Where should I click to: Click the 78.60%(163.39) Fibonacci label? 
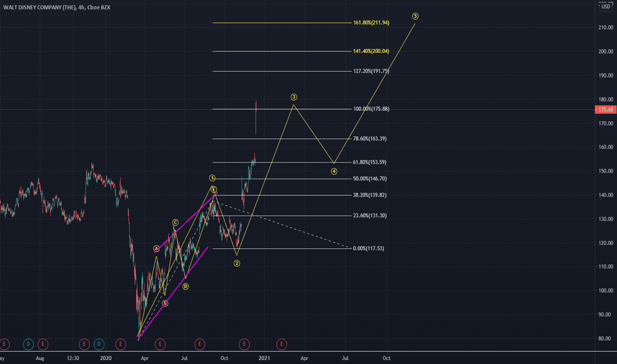tap(370, 139)
